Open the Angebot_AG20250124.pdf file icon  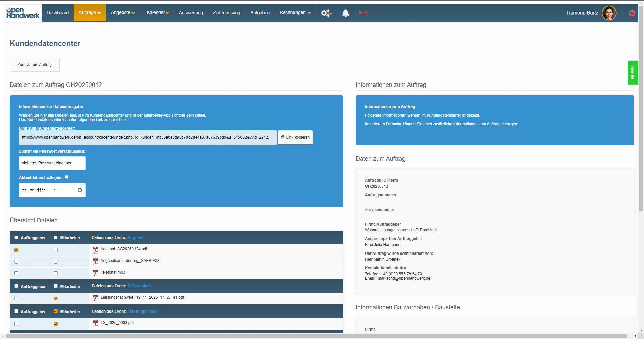click(96, 250)
